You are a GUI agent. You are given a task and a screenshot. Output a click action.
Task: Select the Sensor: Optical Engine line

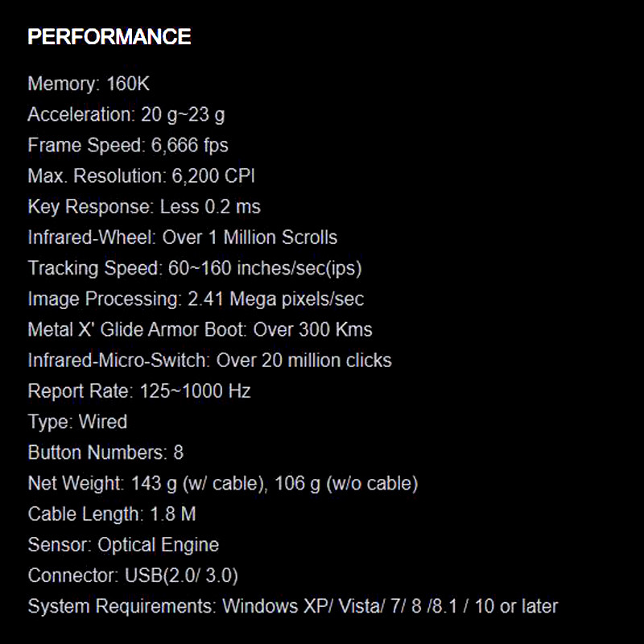coord(123,545)
